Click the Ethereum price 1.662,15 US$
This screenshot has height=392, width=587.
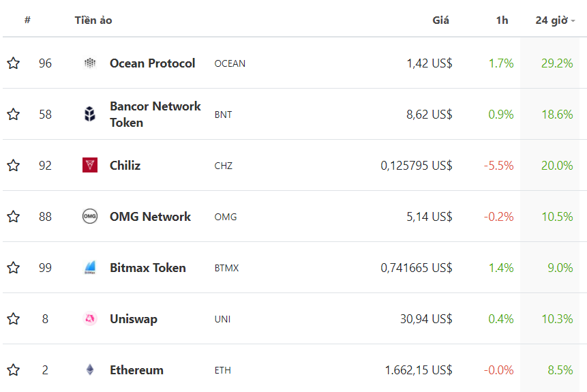coord(419,370)
